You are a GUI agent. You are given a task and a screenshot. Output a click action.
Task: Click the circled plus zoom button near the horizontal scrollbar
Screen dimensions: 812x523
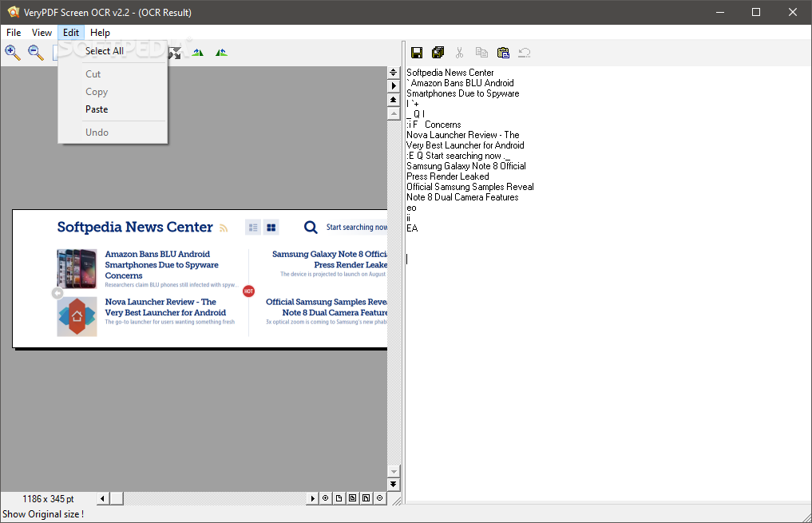point(325,498)
